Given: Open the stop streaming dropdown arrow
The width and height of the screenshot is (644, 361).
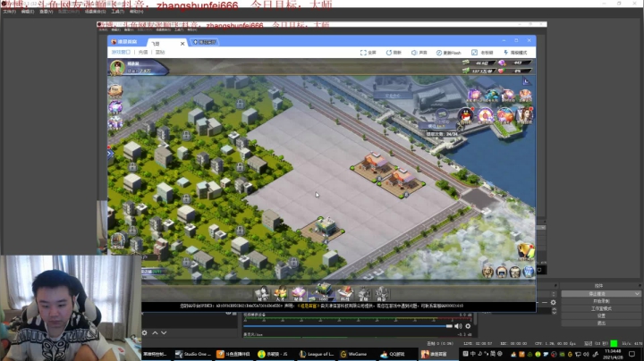Looking at the screenshot, I should (x=637, y=294).
